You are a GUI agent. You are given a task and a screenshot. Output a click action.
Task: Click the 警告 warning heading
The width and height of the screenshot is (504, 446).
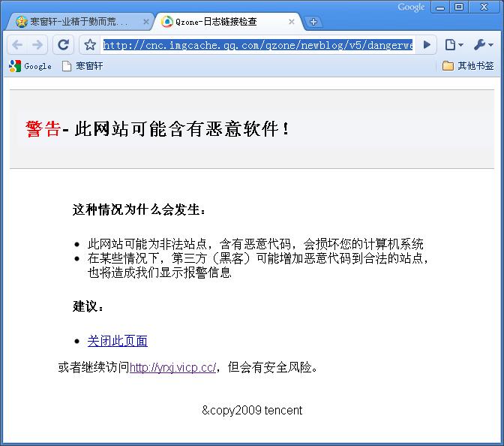click(43, 129)
